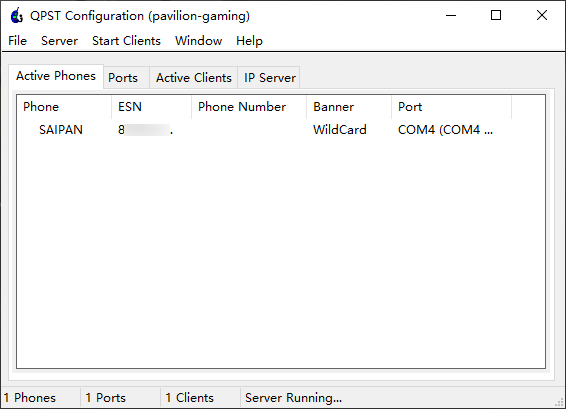This screenshot has height=409, width=566.
Task: Click the Banner column header
Action: (349, 107)
